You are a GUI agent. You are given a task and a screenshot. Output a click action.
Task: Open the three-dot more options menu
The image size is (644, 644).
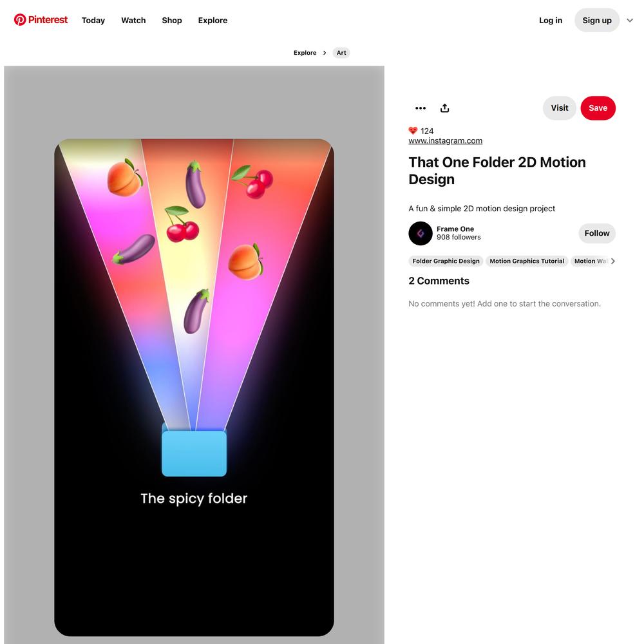pyautogui.click(x=420, y=108)
